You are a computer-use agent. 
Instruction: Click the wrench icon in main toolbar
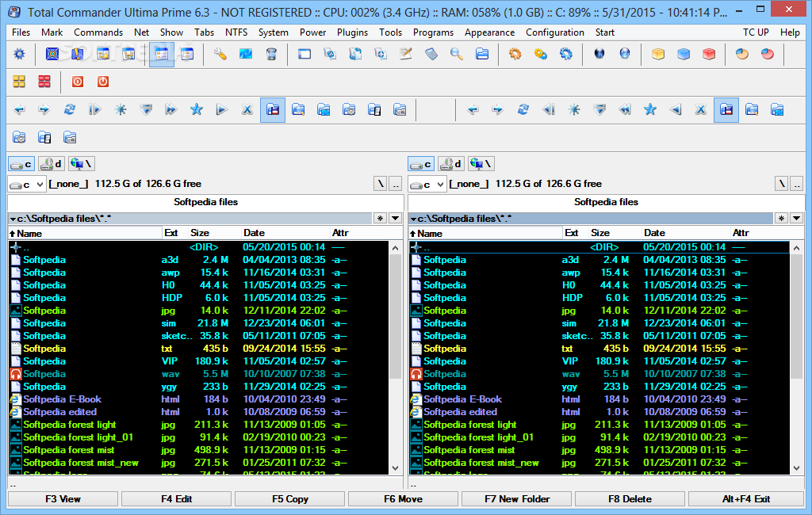coord(220,54)
